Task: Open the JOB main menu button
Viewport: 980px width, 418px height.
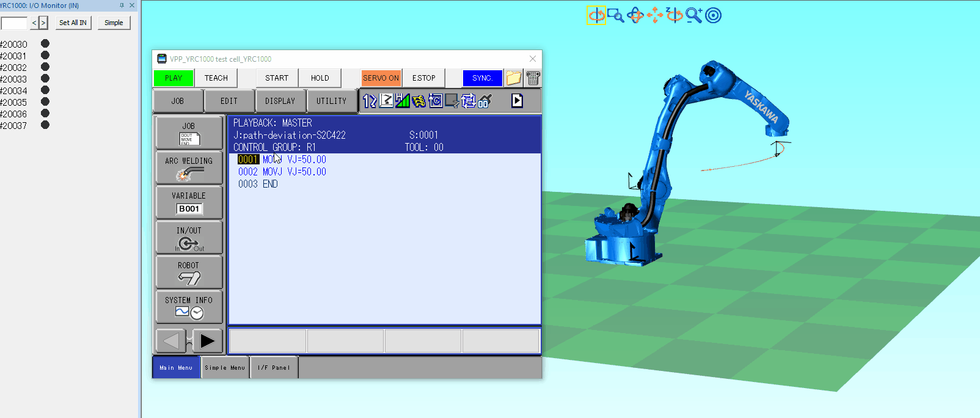Action: (189, 133)
